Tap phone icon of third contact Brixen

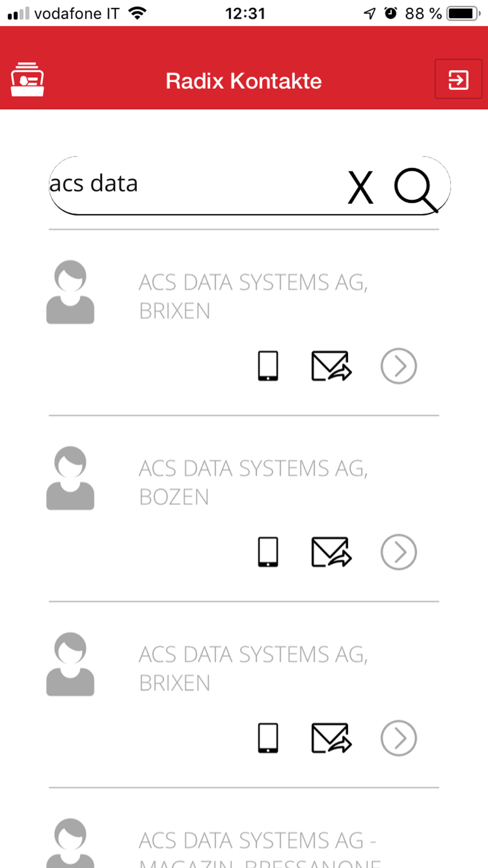tap(268, 738)
